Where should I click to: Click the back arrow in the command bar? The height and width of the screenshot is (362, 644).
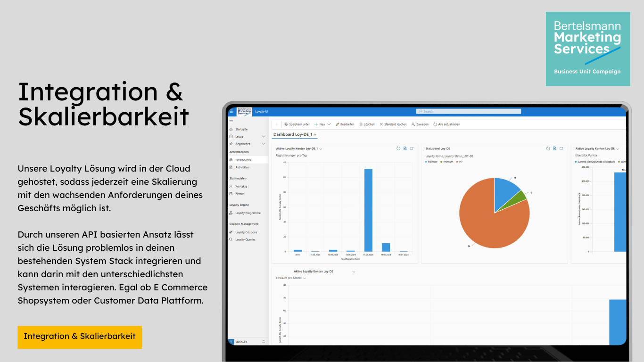click(x=277, y=124)
